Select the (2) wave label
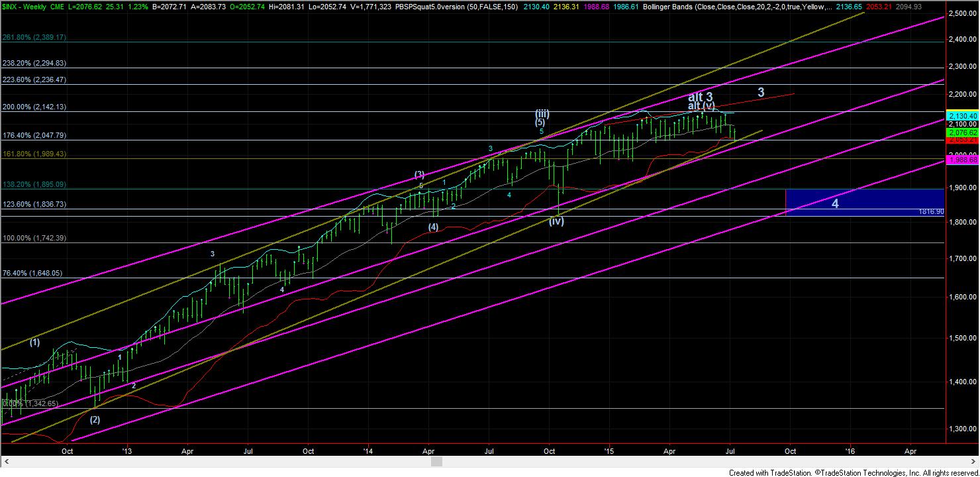Viewport: 980px width, 477px height. point(95,419)
